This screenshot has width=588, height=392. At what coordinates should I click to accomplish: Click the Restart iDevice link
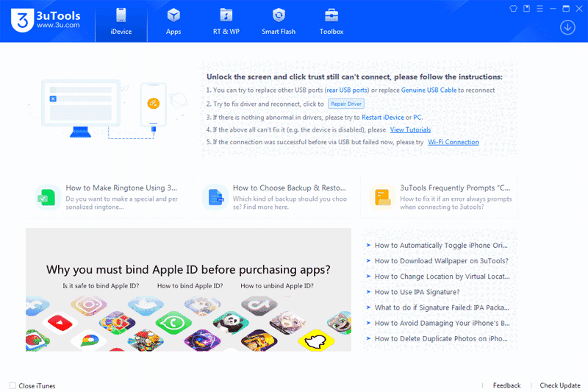coord(382,118)
